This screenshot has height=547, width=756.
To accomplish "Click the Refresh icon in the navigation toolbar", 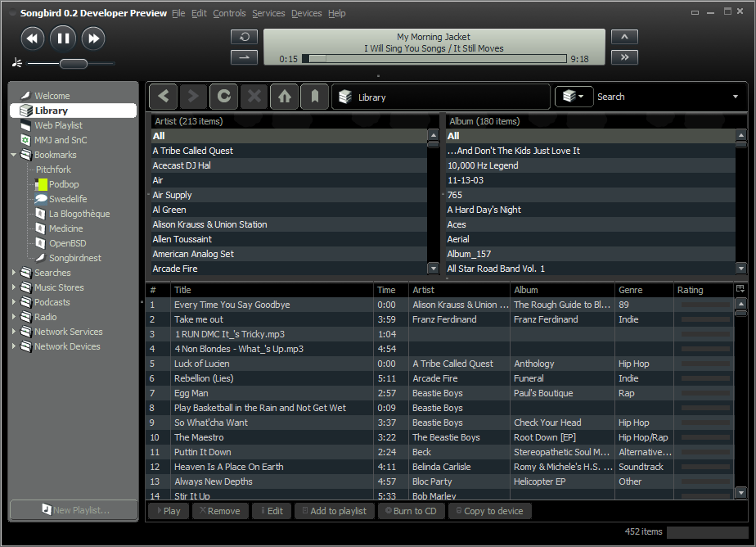I will pyautogui.click(x=223, y=96).
